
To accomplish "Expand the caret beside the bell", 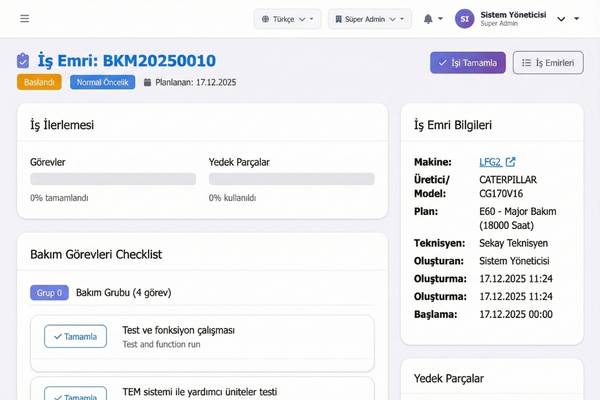I will tap(440, 18).
